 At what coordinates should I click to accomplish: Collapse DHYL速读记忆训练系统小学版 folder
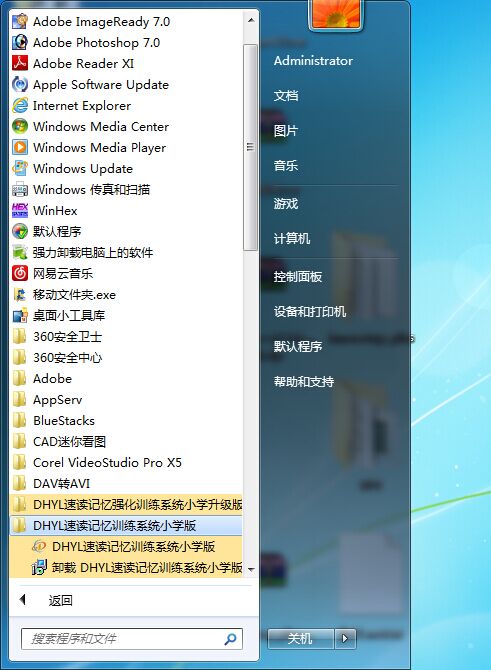point(126,526)
